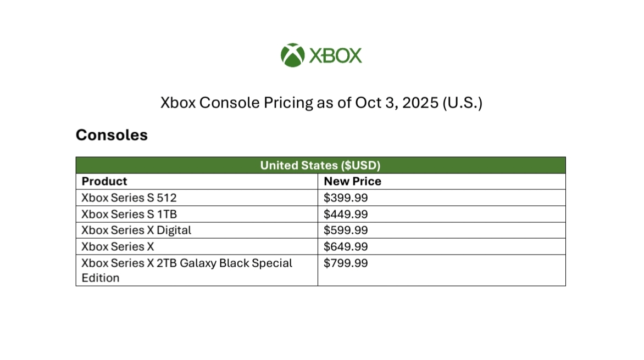Select the $599.99 price cell
The width and height of the screenshot is (644, 360).
click(x=442, y=230)
